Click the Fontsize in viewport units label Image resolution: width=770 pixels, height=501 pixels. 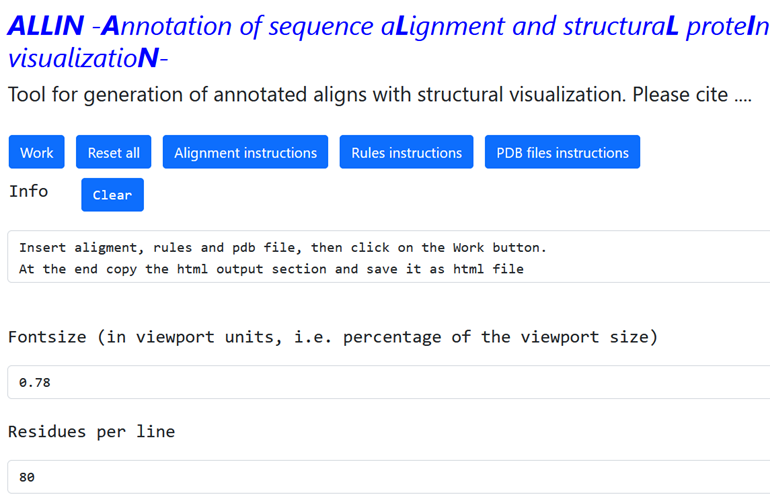click(332, 337)
